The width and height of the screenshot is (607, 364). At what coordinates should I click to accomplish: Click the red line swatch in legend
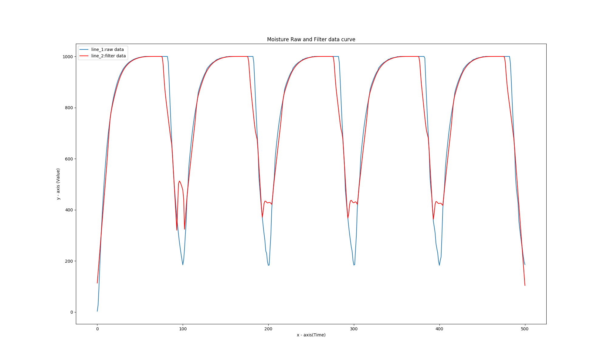pos(84,56)
